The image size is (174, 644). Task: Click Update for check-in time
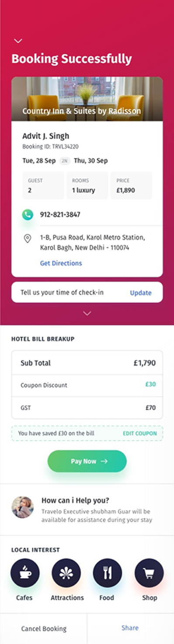click(141, 293)
